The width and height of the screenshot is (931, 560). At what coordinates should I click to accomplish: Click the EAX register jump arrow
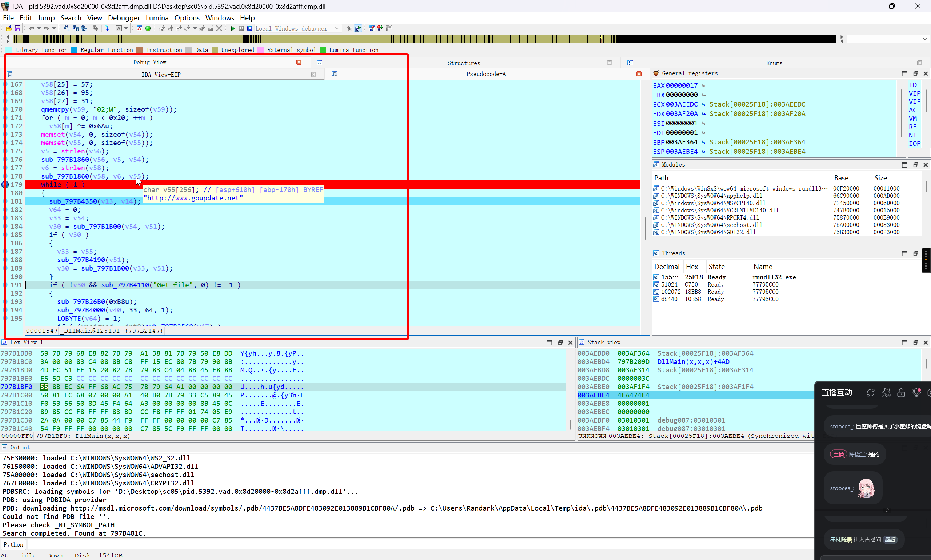click(x=703, y=86)
